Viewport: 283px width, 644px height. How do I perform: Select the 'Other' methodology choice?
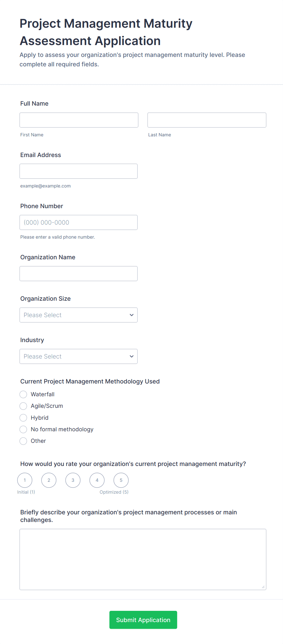[23, 441]
